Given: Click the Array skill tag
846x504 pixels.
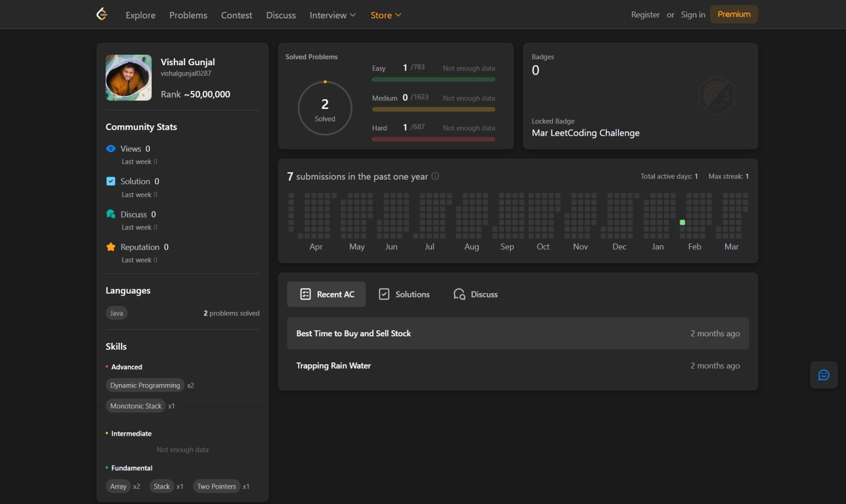Looking at the screenshot, I should click(118, 486).
